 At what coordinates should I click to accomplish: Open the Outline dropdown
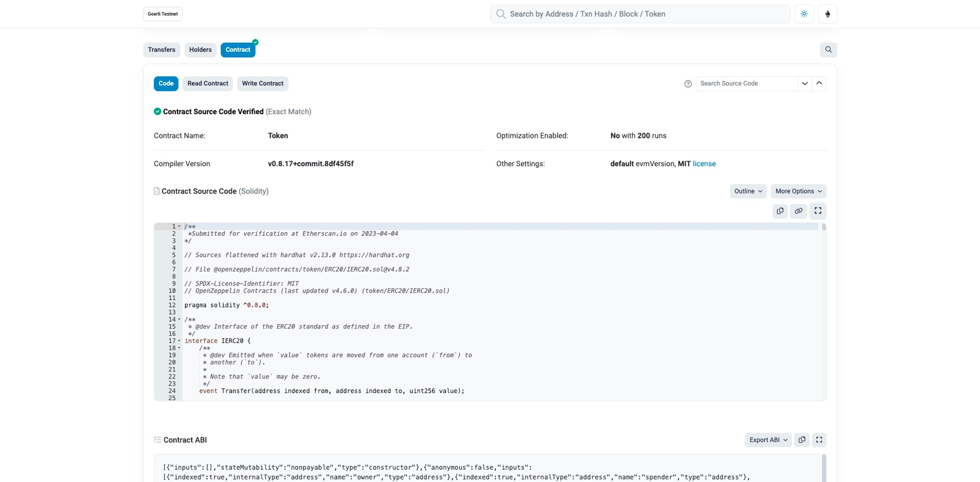pyautogui.click(x=748, y=191)
